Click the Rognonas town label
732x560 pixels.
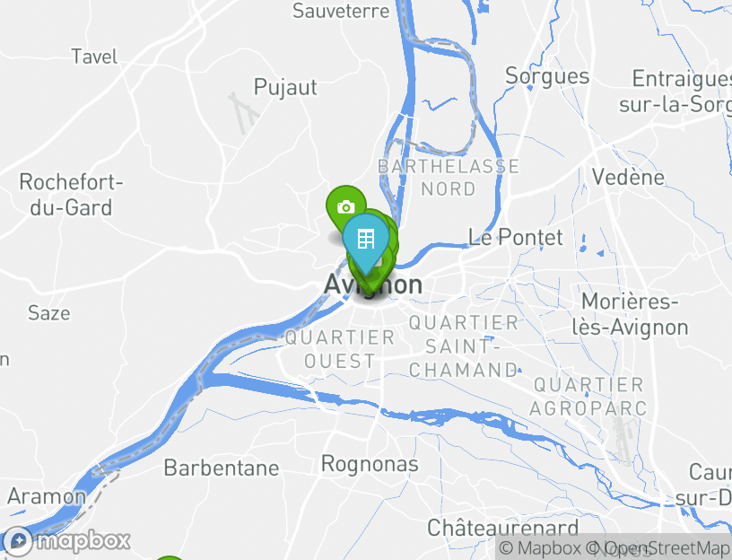tap(370, 464)
